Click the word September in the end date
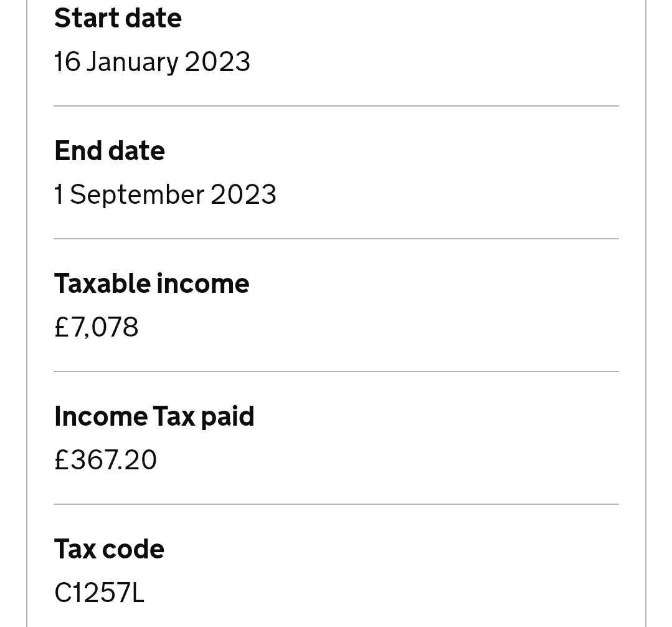 click(137, 196)
